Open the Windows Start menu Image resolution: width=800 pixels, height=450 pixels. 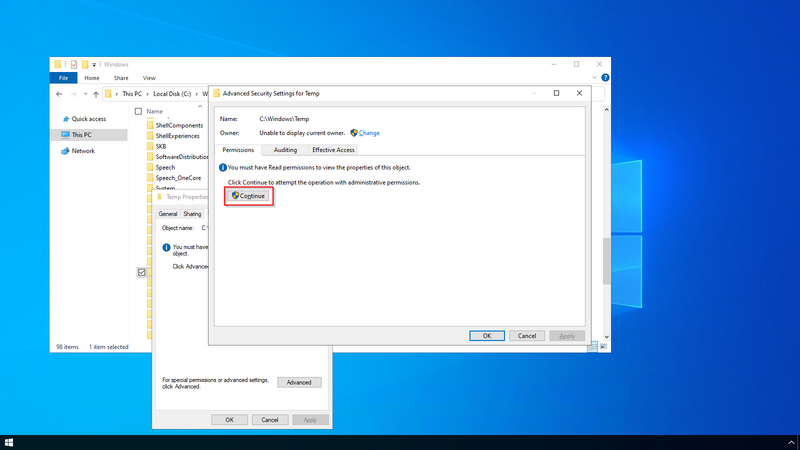coord(9,442)
